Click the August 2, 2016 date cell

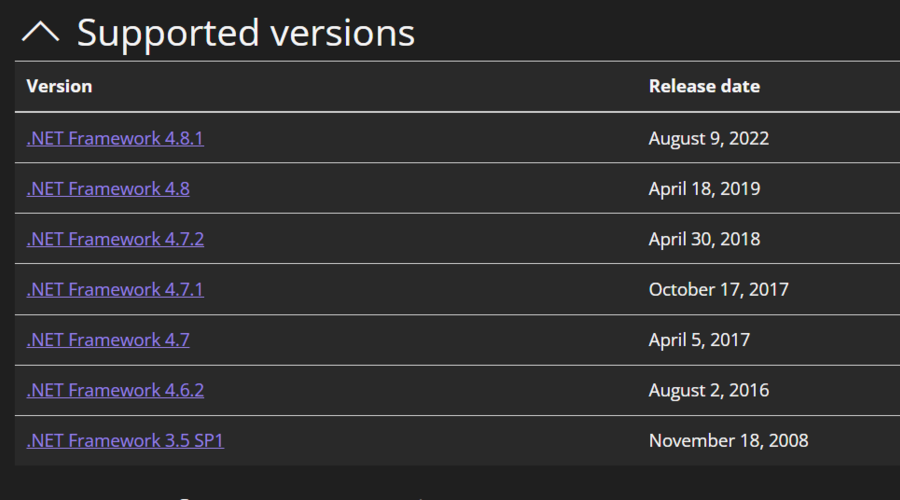point(708,390)
